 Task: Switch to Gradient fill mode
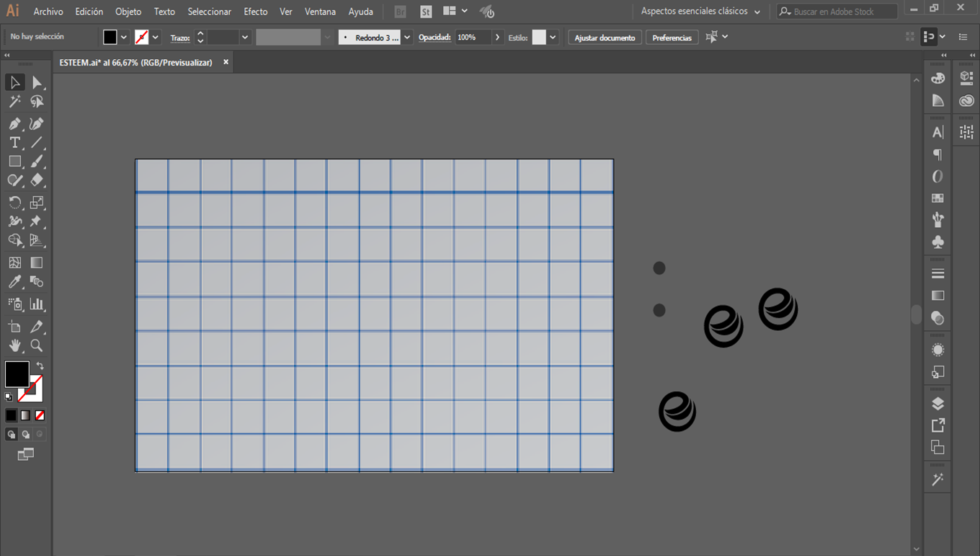pyautogui.click(x=25, y=415)
